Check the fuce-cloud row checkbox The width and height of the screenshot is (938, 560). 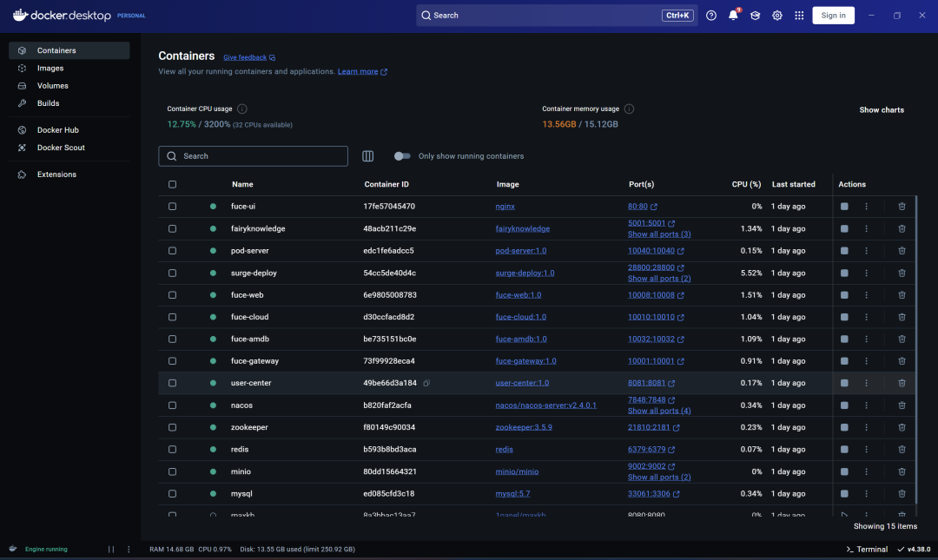[172, 317]
